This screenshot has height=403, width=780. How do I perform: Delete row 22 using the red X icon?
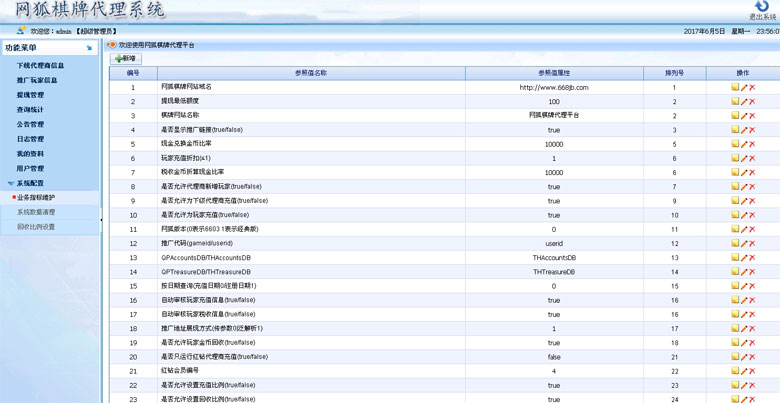[x=752, y=385]
